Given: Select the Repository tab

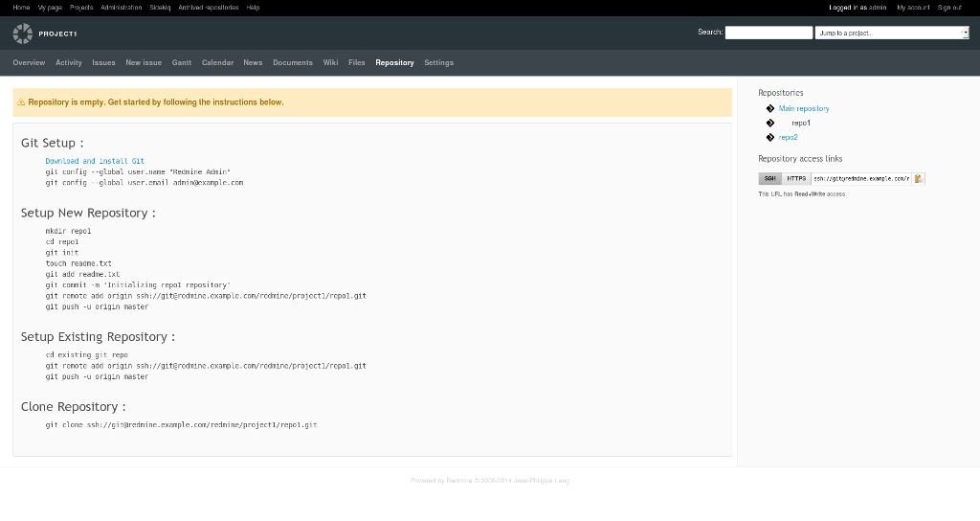Looking at the screenshot, I should click(x=394, y=62).
